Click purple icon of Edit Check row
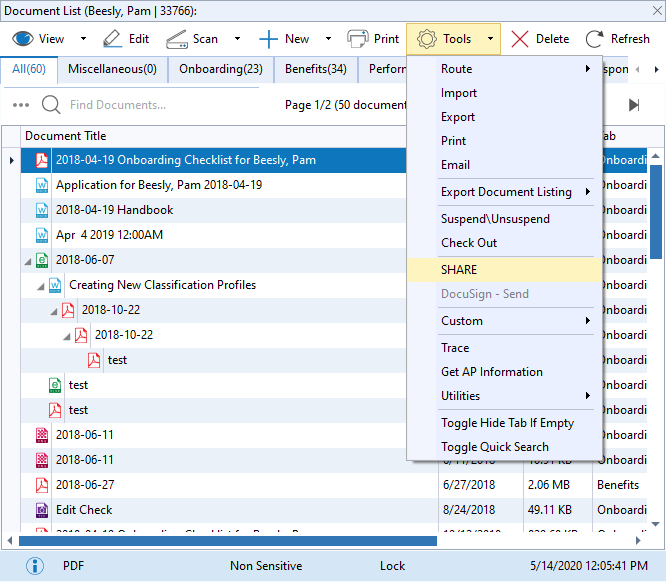The image size is (666, 582). pos(42,510)
